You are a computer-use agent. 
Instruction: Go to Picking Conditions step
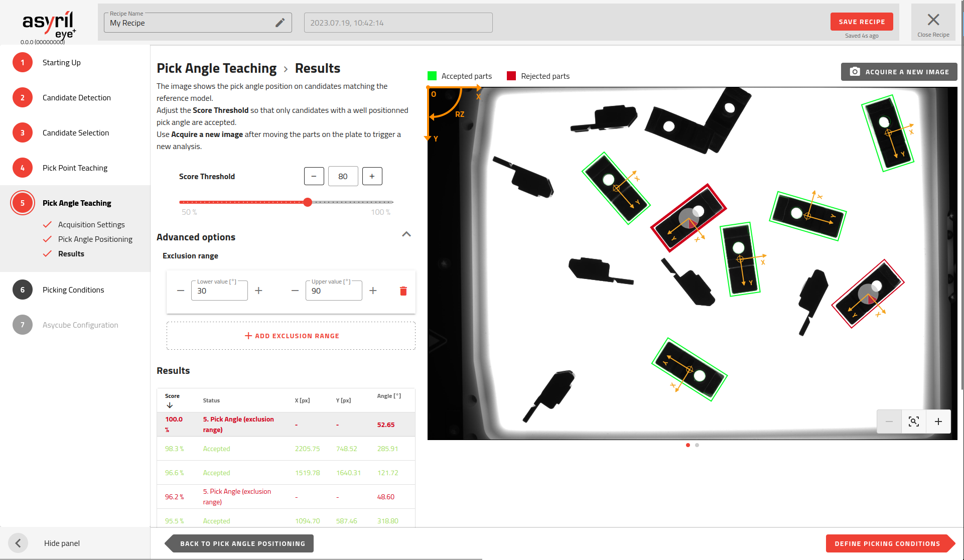pyautogui.click(x=73, y=290)
